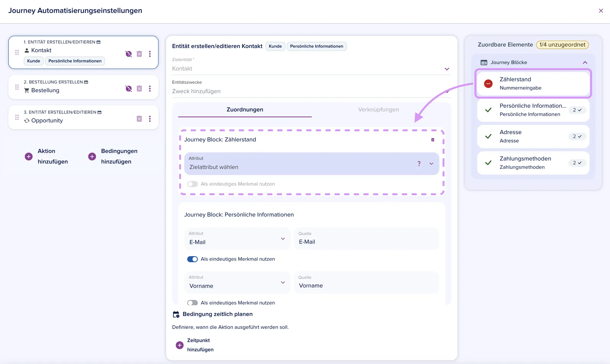
Task: Select the Opportunity action card
Action: 83,117
